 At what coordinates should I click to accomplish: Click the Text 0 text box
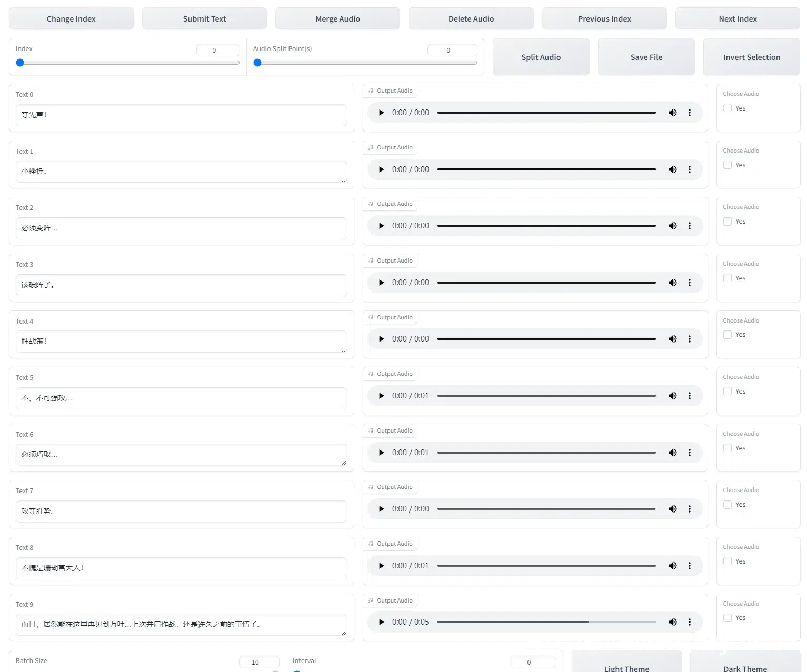[x=182, y=115]
